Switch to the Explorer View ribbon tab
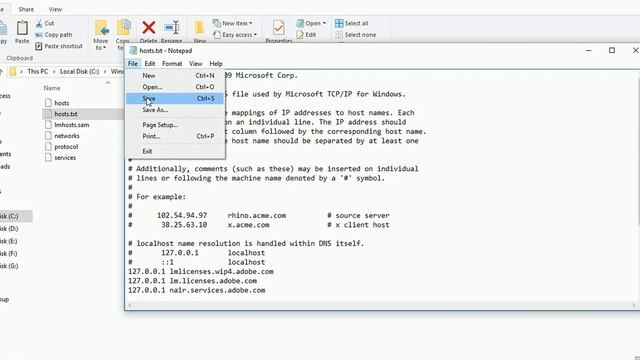 55,9
